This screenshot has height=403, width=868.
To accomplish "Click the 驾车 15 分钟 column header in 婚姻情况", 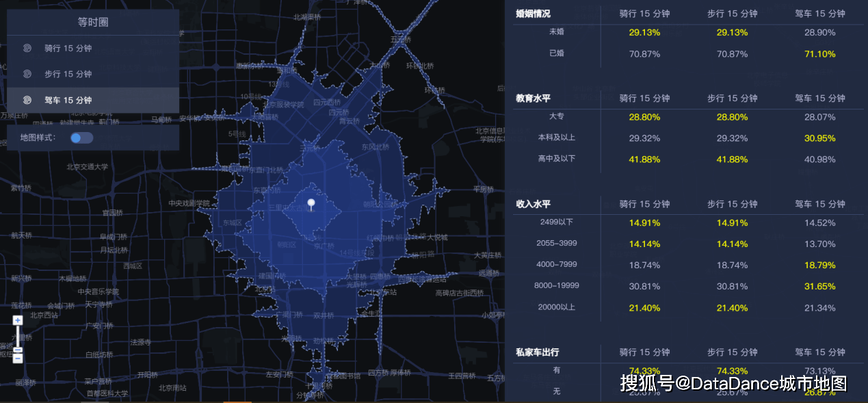I will pyautogui.click(x=820, y=14).
